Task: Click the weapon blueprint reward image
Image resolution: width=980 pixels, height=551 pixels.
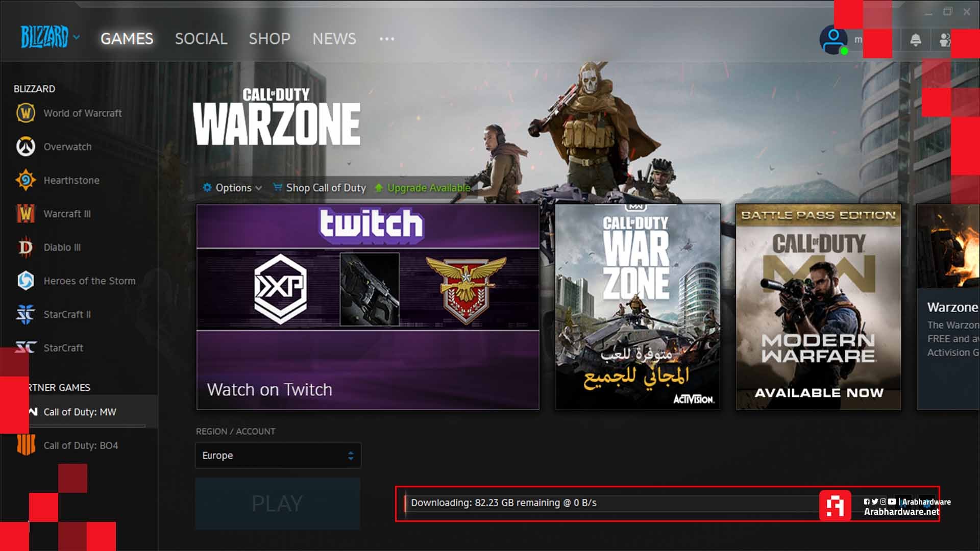Action: pyautogui.click(x=370, y=289)
